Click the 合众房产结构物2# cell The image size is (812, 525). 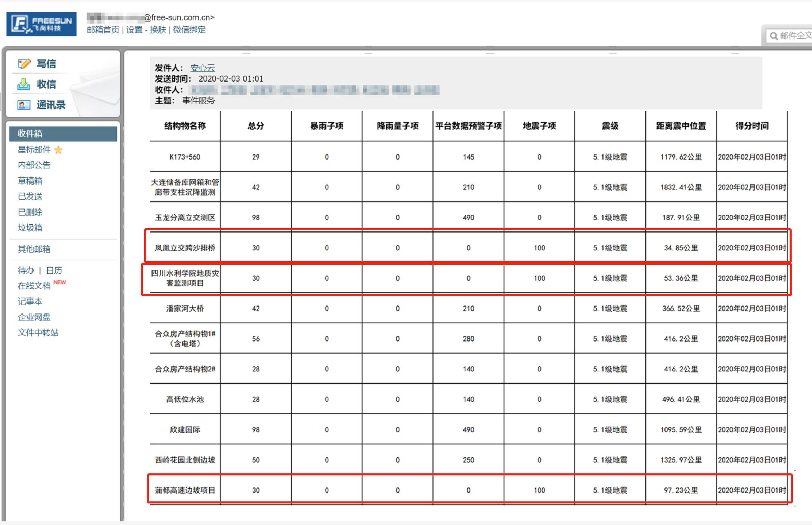click(185, 369)
